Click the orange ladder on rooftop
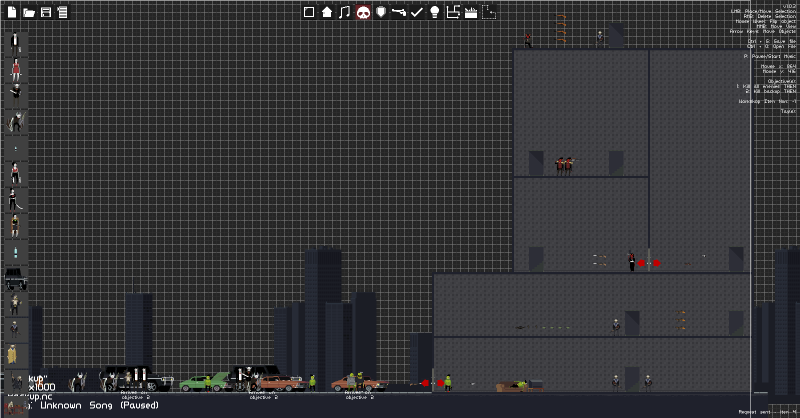 click(561, 29)
